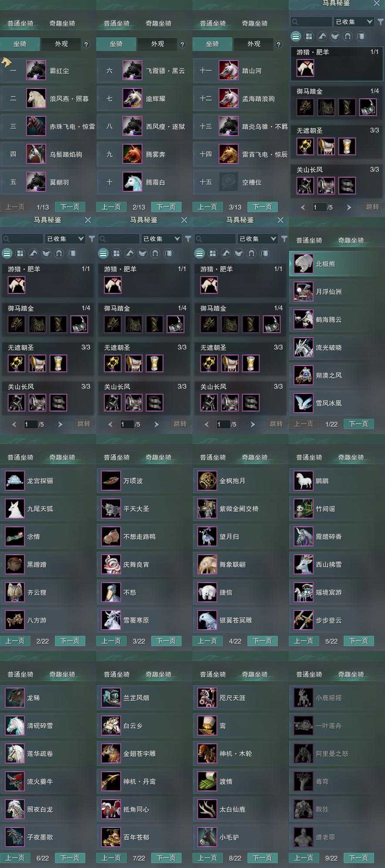385x868 pixels.
Task: Click the red 腾雾奔 horse icon
Action: (x=132, y=154)
